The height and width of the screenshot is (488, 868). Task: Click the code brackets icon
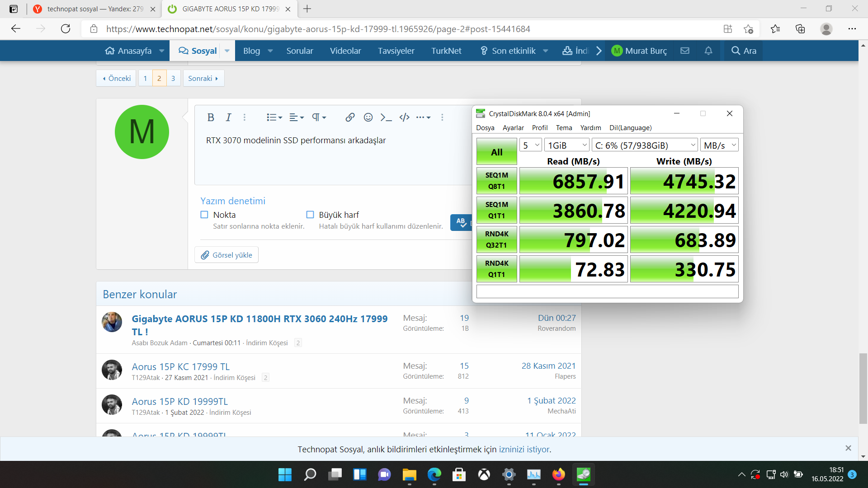tap(404, 117)
